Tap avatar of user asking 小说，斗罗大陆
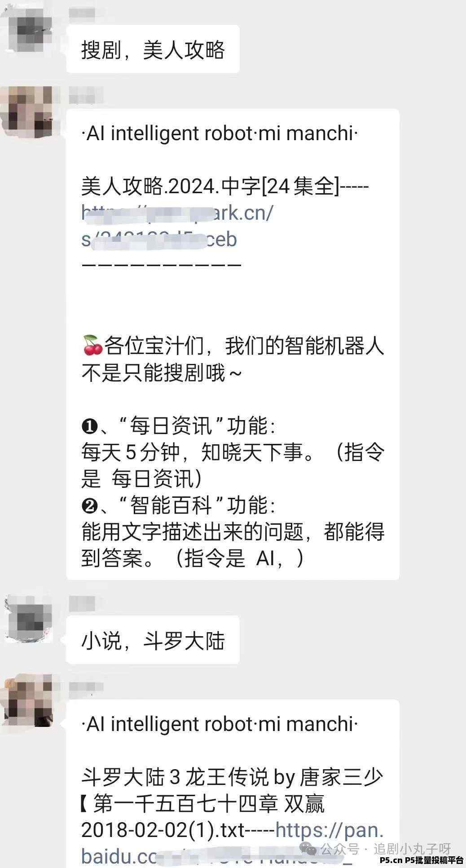 pos(29,619)
